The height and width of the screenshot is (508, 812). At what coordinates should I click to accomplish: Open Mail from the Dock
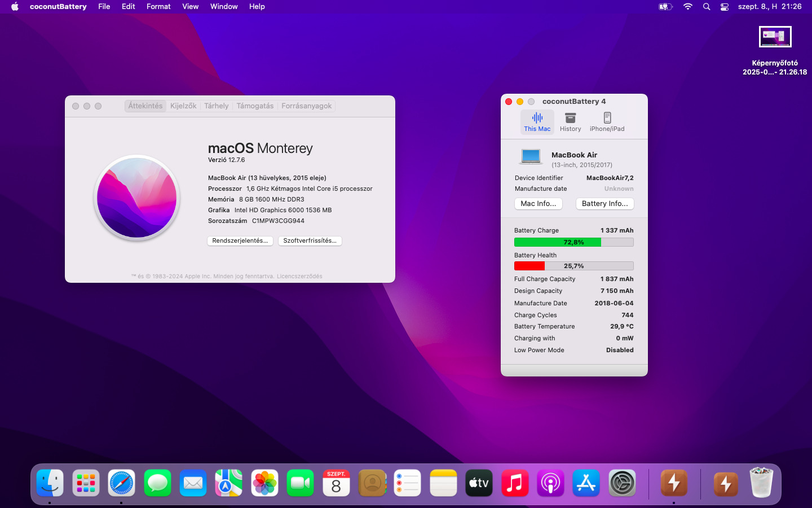(193, 483)
